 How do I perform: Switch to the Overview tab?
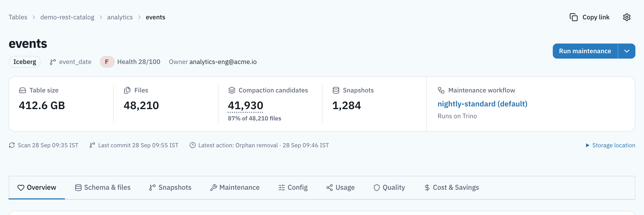tap(37, 188)
